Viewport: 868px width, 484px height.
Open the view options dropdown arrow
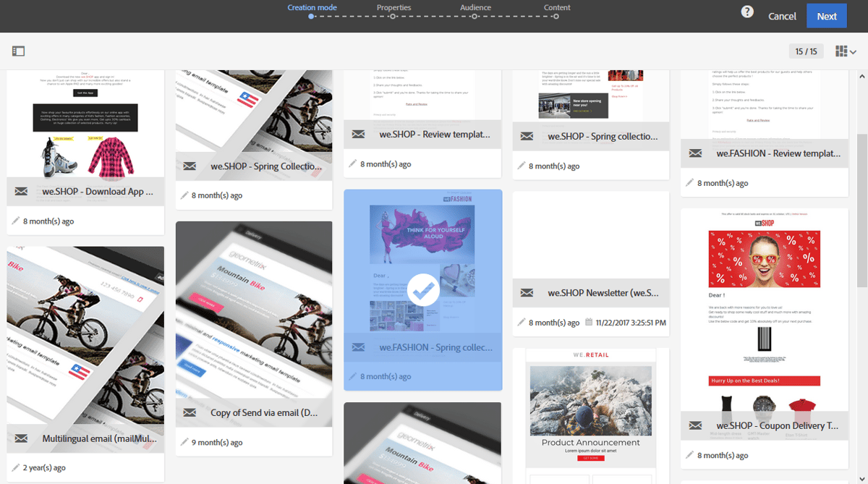pyautogui.click(x=854, y=51)
